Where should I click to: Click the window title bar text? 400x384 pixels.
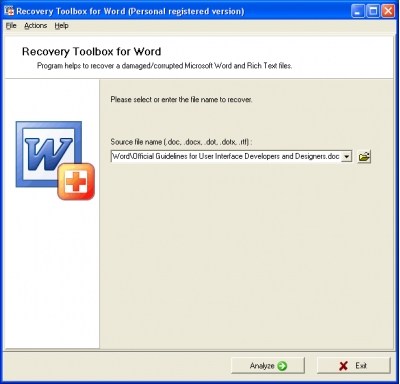pyautogui.click(x=130, y=11)
